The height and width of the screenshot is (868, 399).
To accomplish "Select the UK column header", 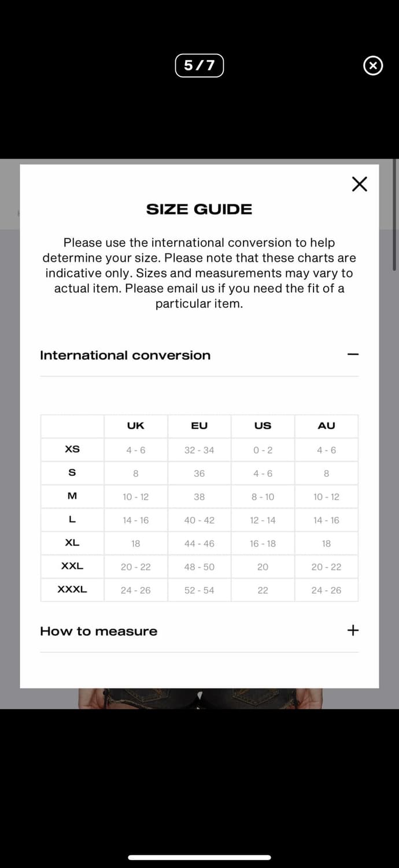I will click(x=135, y=426).
